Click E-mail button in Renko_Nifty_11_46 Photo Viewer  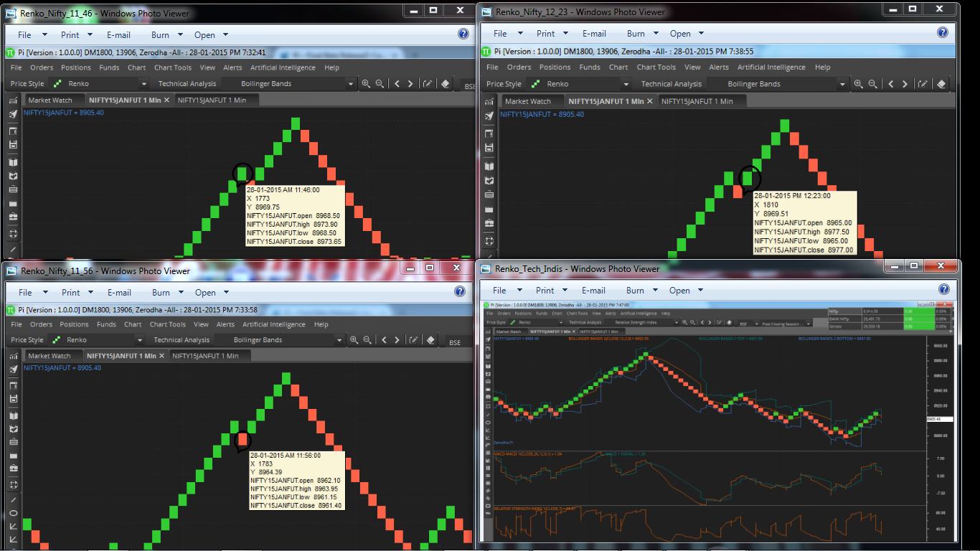[x=118, y=35]
